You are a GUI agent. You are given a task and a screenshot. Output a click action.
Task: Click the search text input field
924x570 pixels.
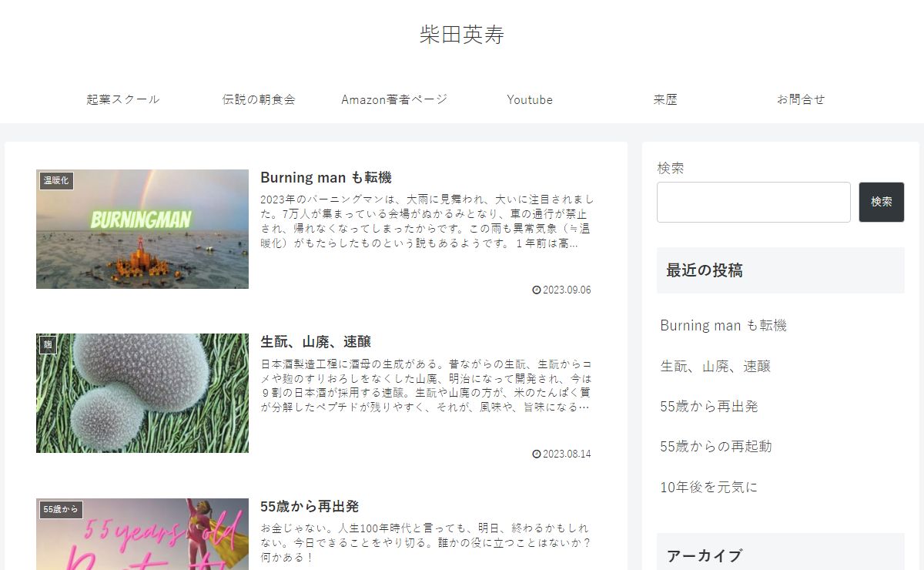point(754,202)
